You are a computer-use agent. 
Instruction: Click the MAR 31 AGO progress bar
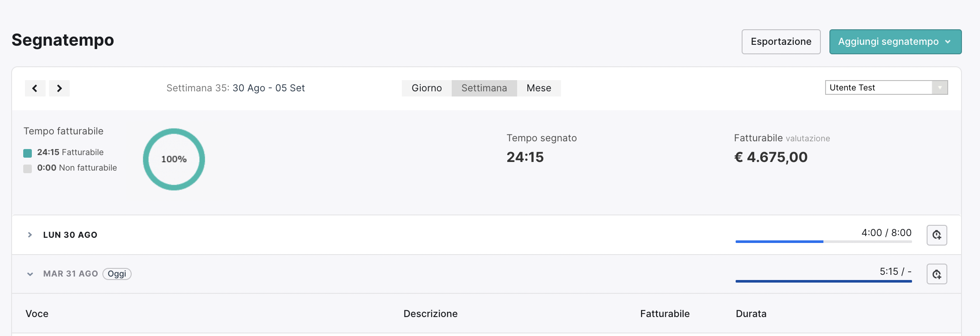coord(823,281)
